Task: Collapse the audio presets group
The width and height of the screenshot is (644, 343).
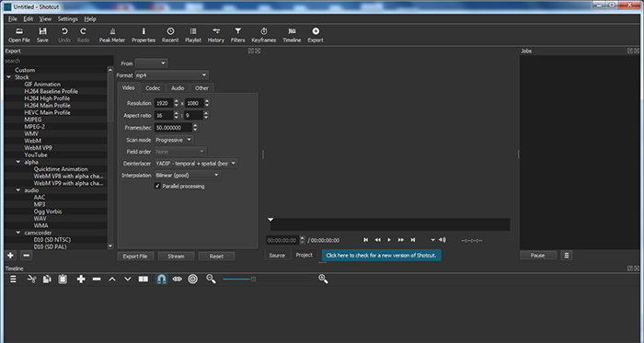Action: coord(18,190)
